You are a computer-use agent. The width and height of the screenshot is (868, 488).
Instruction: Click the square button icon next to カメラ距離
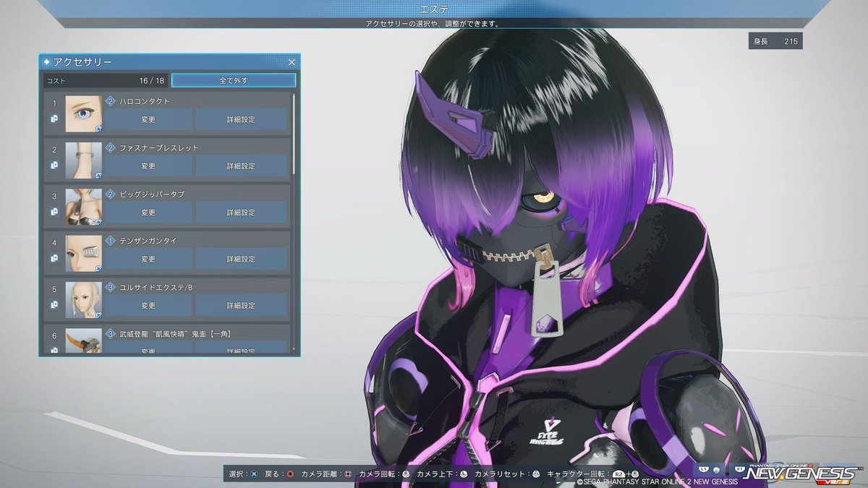348,474
